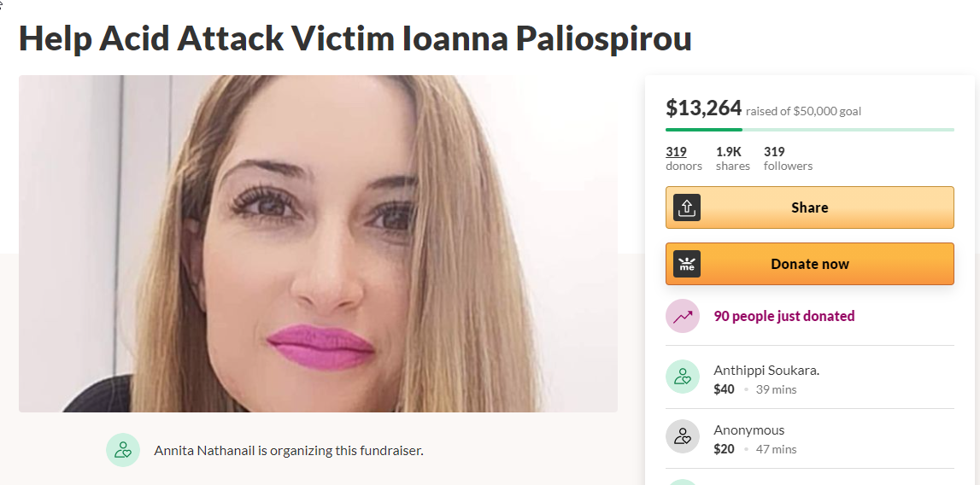Image resolution: width=980 pixels, height=485 pixels.
Task: Click the Anonymous donor avatar icon
Action: pos(683,436)
